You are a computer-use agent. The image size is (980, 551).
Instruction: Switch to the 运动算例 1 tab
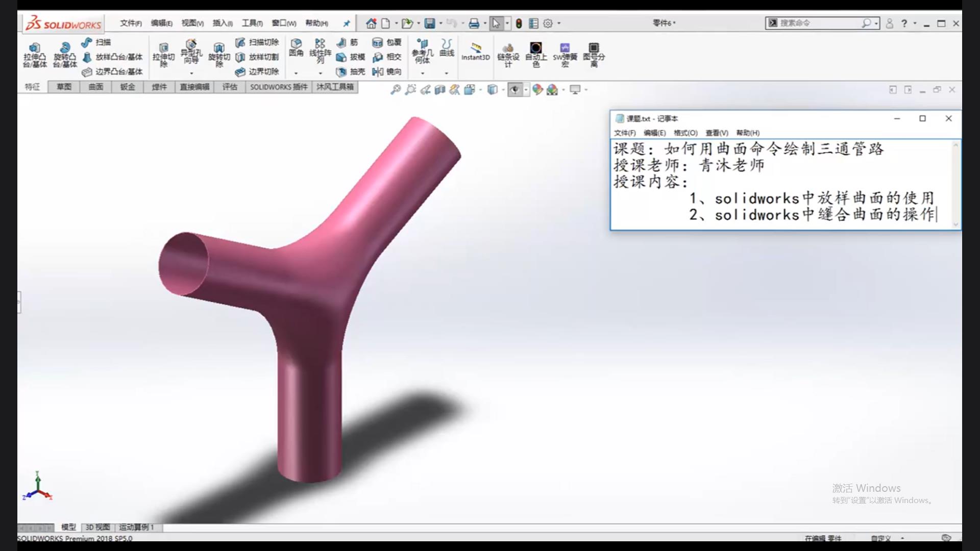(x=136, y=528)
